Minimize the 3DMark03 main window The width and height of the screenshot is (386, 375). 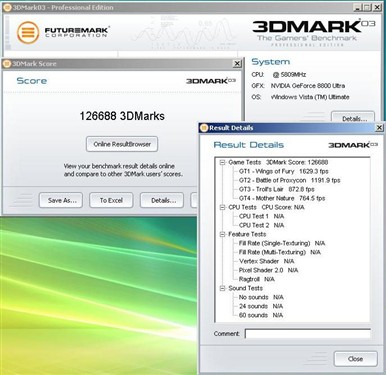coord(357,7)
